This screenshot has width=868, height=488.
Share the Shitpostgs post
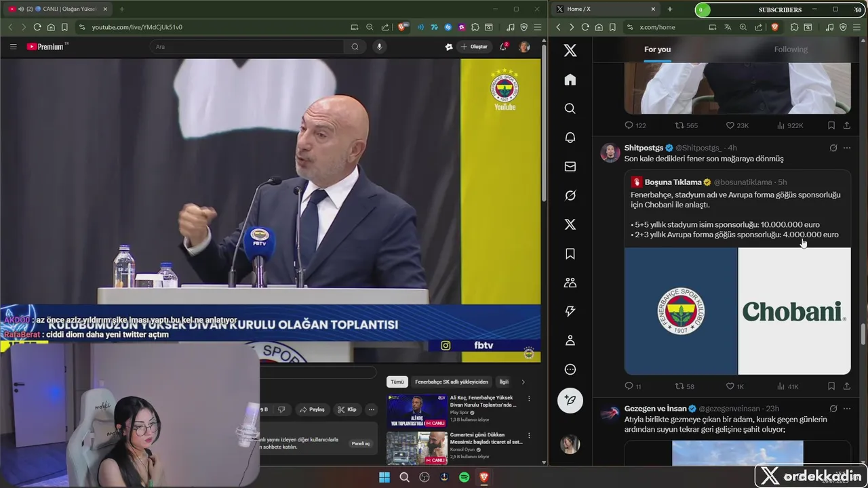pyautogui.click(x=847, y=386)
